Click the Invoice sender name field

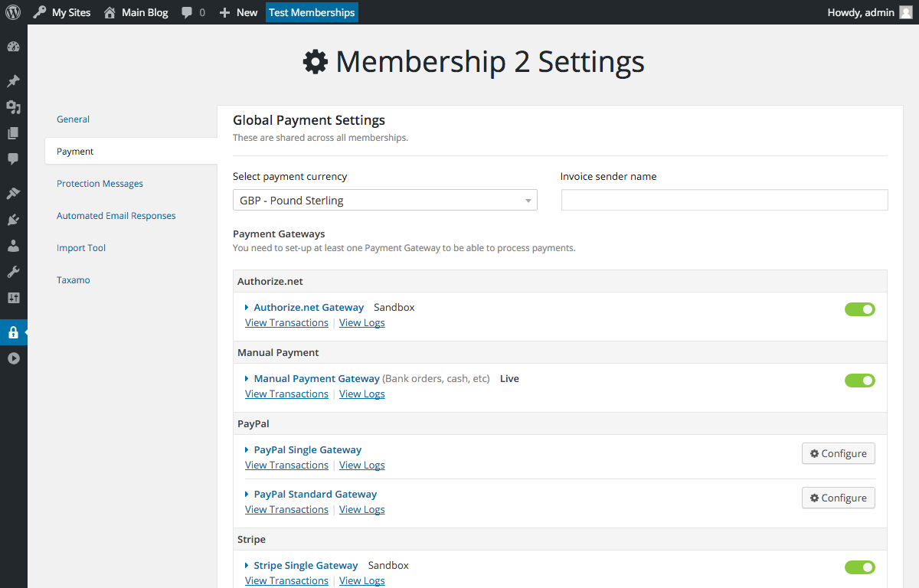[724, 200]
